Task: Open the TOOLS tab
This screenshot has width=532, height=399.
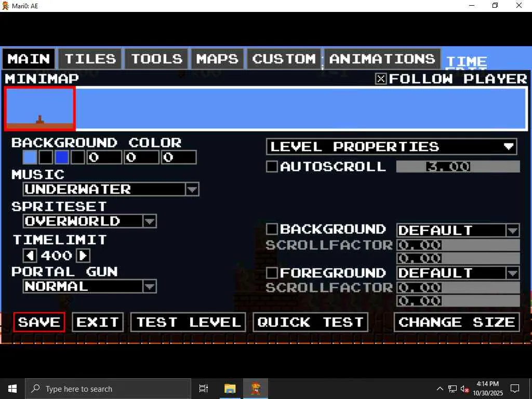Action: (x=156, y=59)
